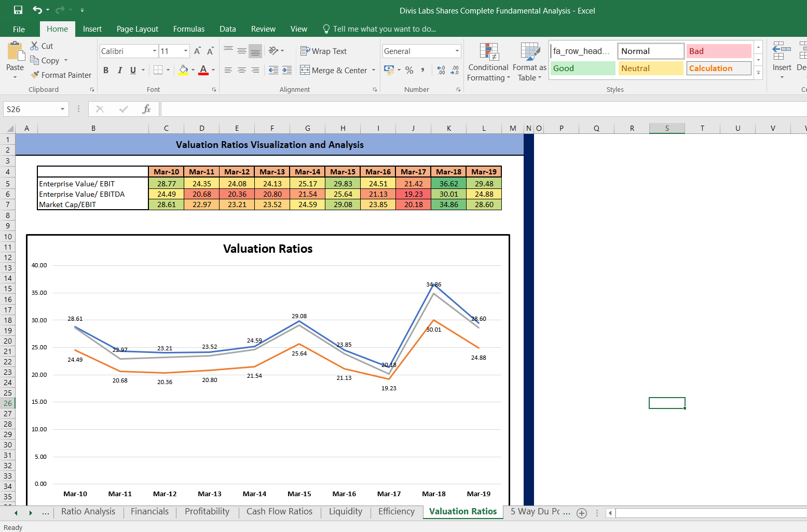Click the Paste clipboard icon

[16, 51]
